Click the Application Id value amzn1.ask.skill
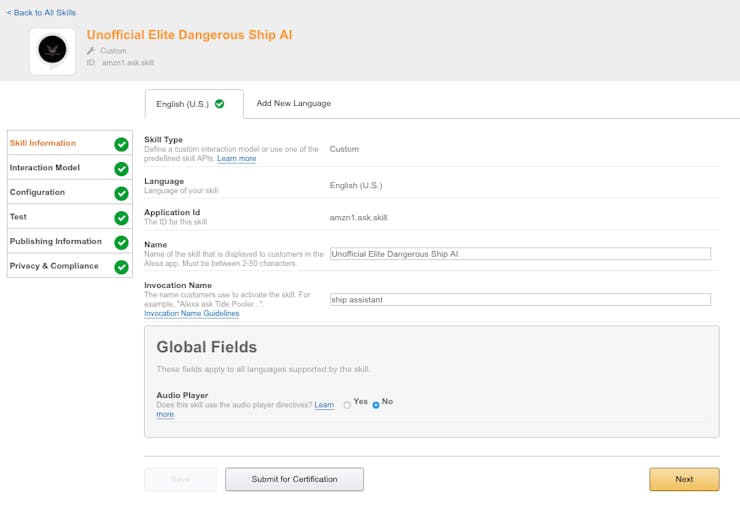Viewport: 740px width, 515px height. click(x=359, y=218)
